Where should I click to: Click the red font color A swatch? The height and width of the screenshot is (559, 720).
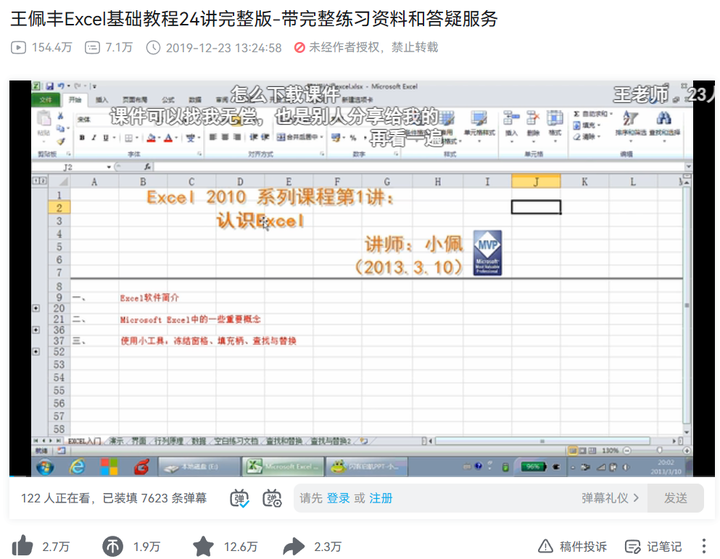coord(168,137)
